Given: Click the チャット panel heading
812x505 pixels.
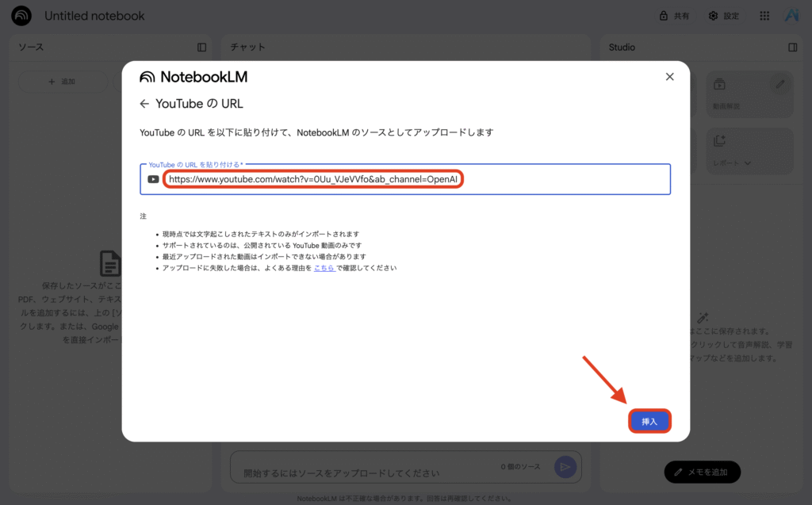Looking at the screenshot, I should tap(247, 47).
